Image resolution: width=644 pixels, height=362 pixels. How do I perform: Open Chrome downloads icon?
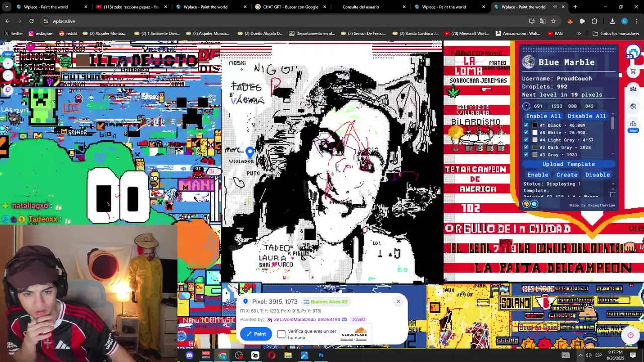point(612,21)
